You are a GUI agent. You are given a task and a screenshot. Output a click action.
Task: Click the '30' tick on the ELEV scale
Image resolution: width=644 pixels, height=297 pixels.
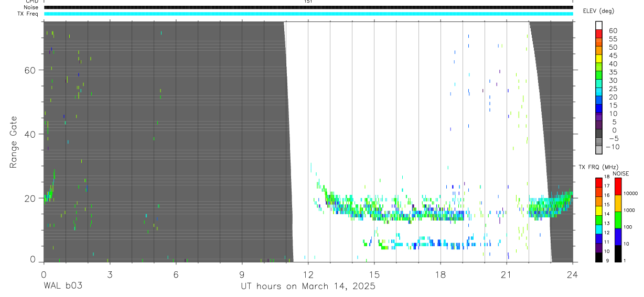click(x=613, y=81)
